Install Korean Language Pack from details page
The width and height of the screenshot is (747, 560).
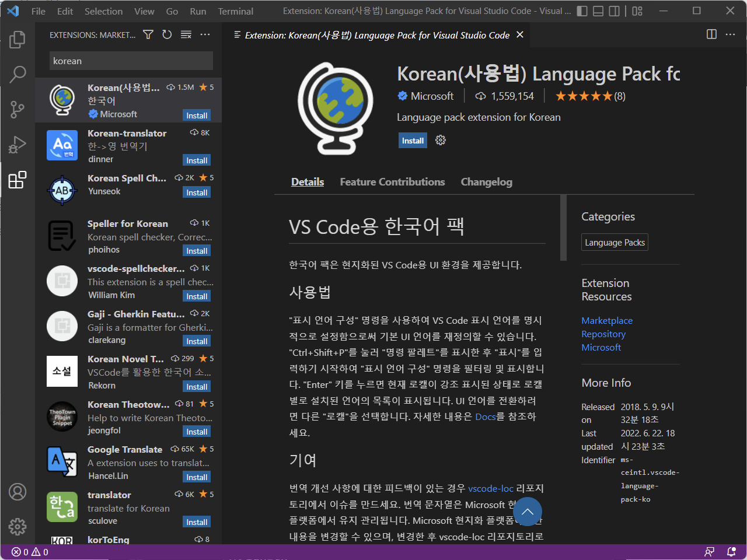pos(413,141)
